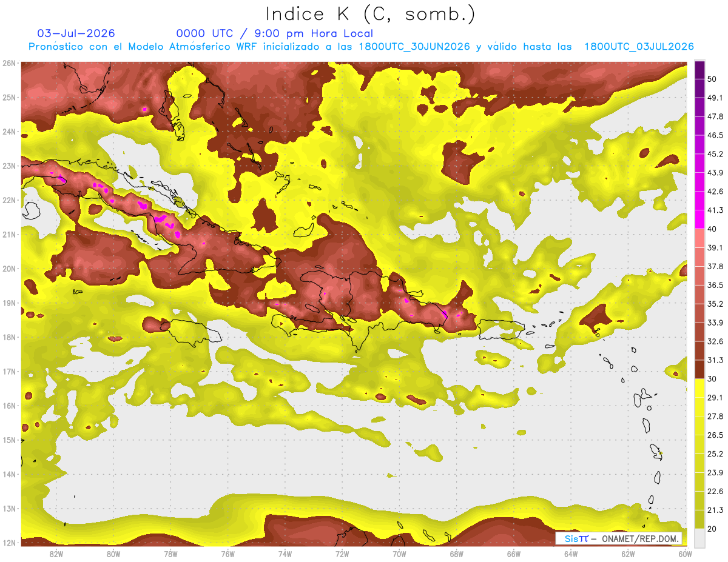728x562 pixels.
Task: Click the '19N' latitude label
Action: pos(9,303)
